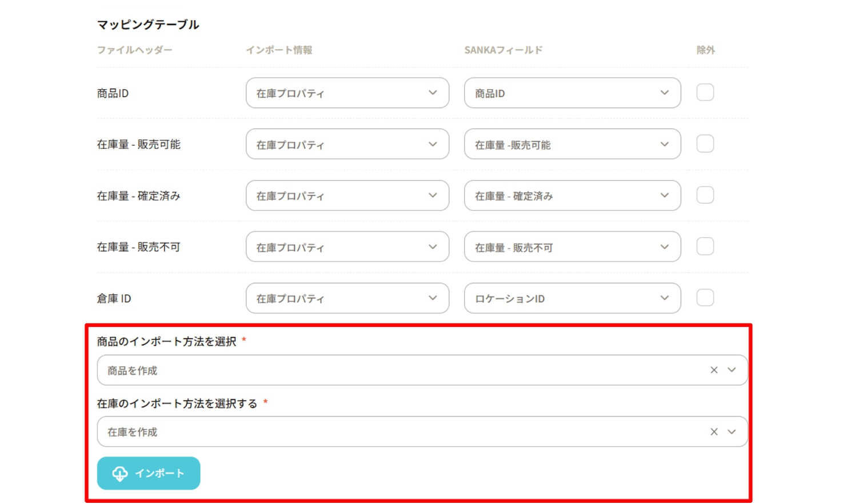The width and height of the screenshot is (867, 504).
Task: Click chevron in ロケーションID dropdown
Action: (x=664, y=298)
